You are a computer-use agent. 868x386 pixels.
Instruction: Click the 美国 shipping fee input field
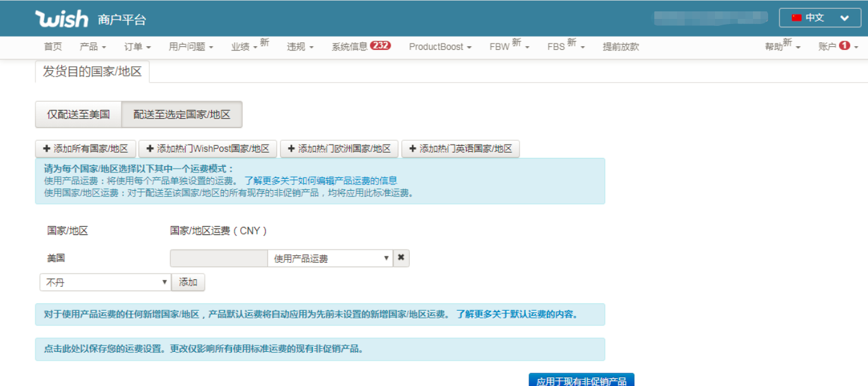pos(219,258)
